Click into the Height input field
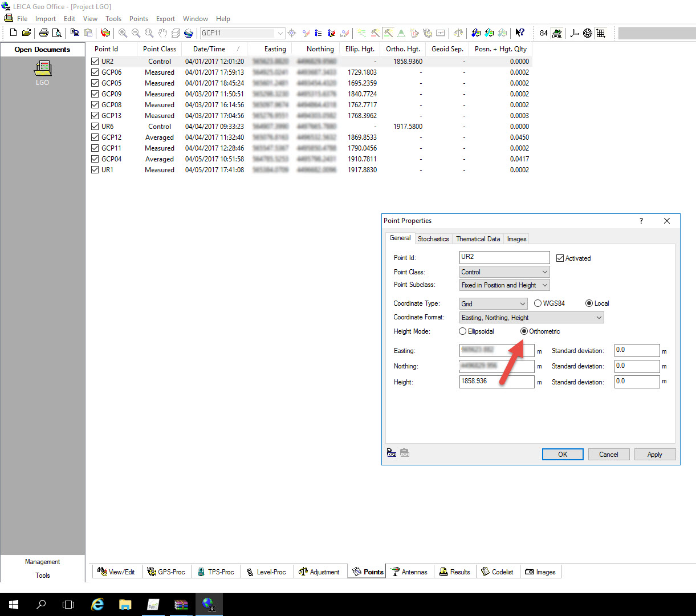The height and width of the screenshot is (616, 696). (x=496, y=382)
